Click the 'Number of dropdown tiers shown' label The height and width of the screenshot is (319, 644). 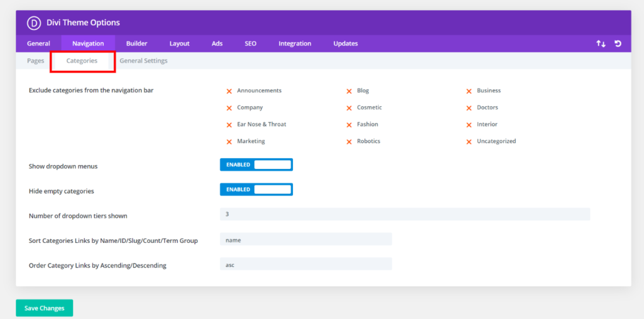[x=78, y=215]
